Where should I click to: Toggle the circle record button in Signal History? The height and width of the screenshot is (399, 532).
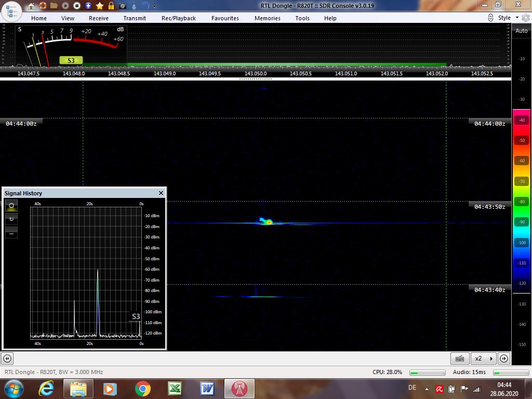pyautogui.click(x=11, y=206)
